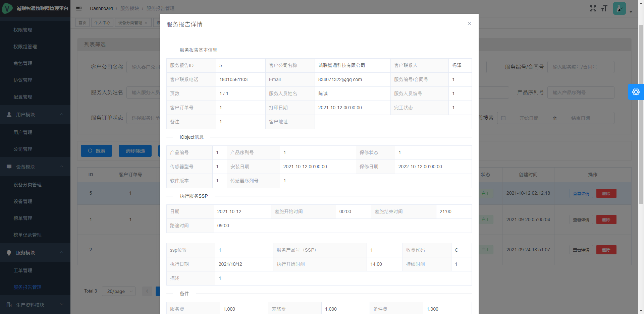Click company name 诚联智通科技有限公司

341,65
